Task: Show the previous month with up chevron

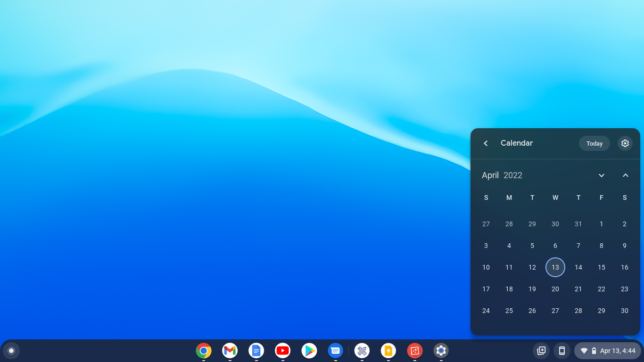Action: (626, 175)
